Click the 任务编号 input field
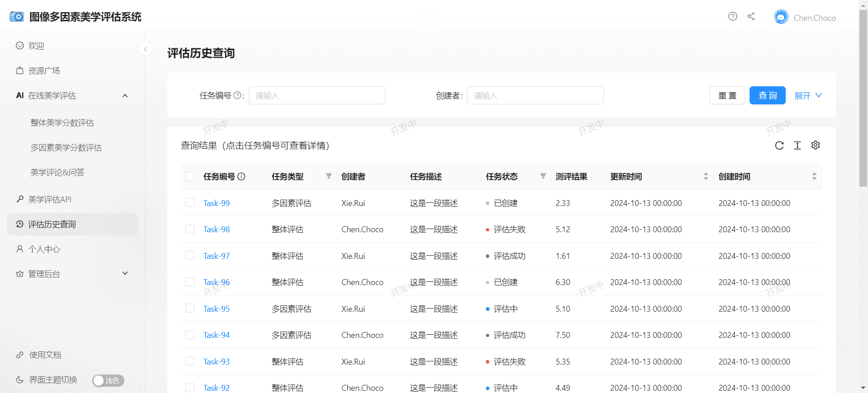This screenshot has height=393, width=868. 316,96
